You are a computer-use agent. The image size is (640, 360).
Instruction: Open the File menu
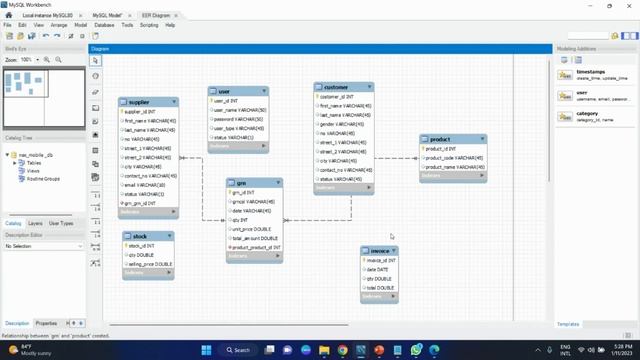[7, 25]
